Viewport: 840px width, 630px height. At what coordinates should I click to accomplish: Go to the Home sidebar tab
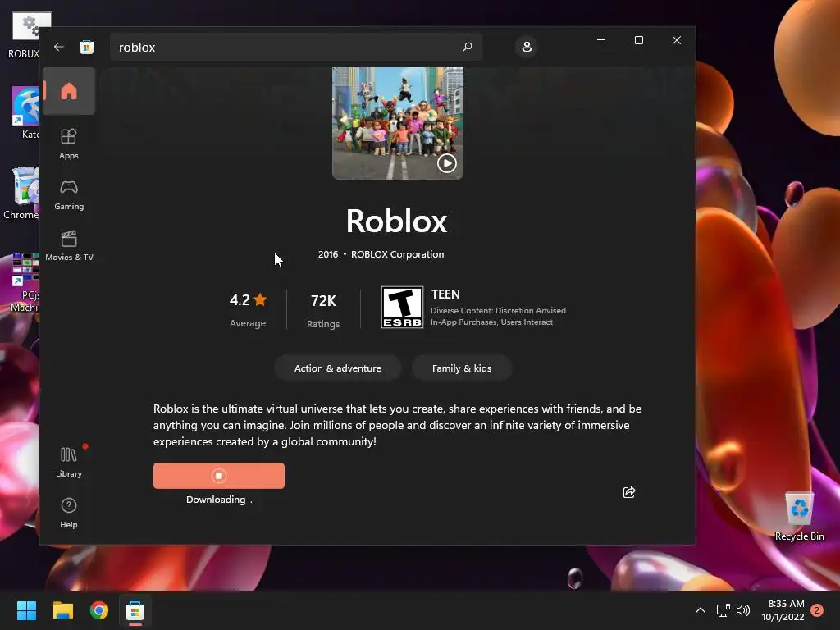tap(69, 91)
